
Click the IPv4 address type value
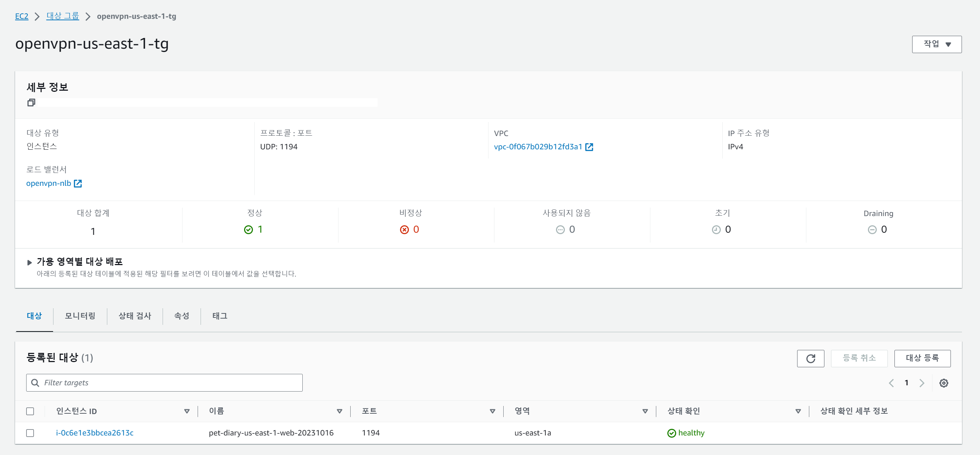pyautogui.click(x=736, y=147)
